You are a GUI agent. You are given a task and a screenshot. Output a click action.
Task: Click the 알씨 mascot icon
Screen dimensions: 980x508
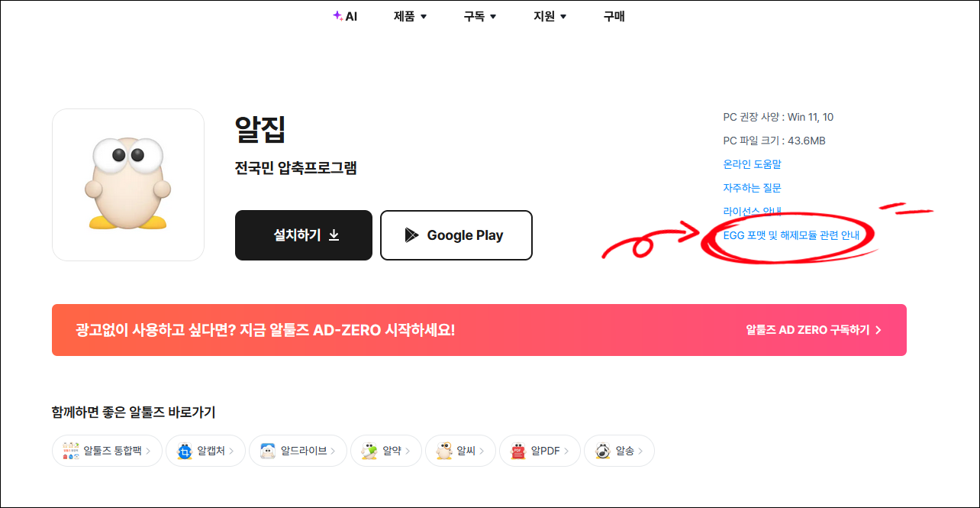[443, 451]
